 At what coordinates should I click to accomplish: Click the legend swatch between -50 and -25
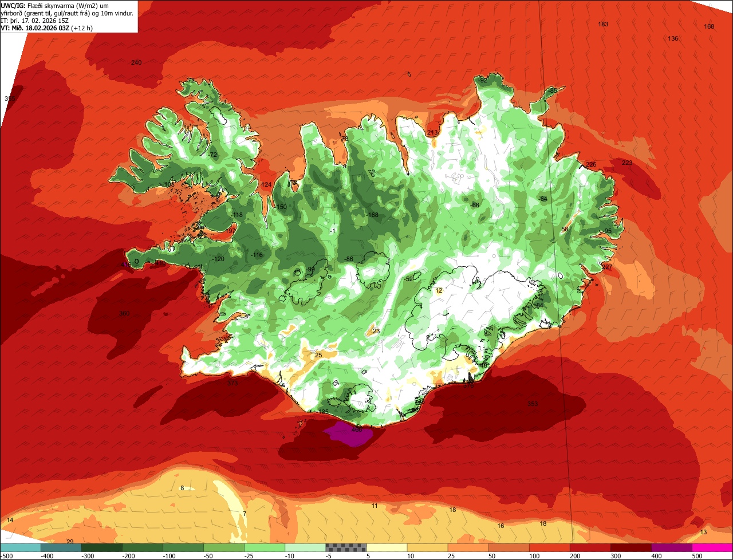tap(223, 547)
